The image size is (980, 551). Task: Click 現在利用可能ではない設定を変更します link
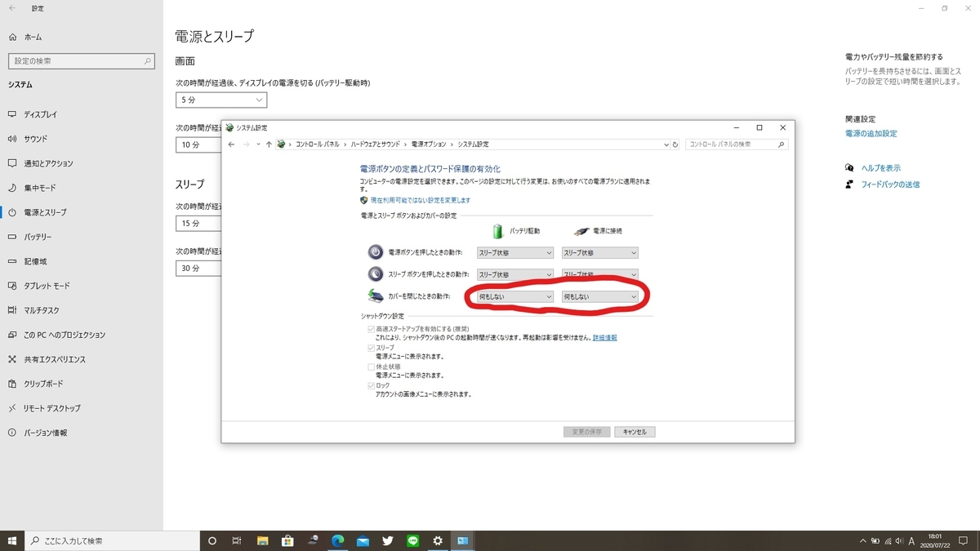click(420, 200)
